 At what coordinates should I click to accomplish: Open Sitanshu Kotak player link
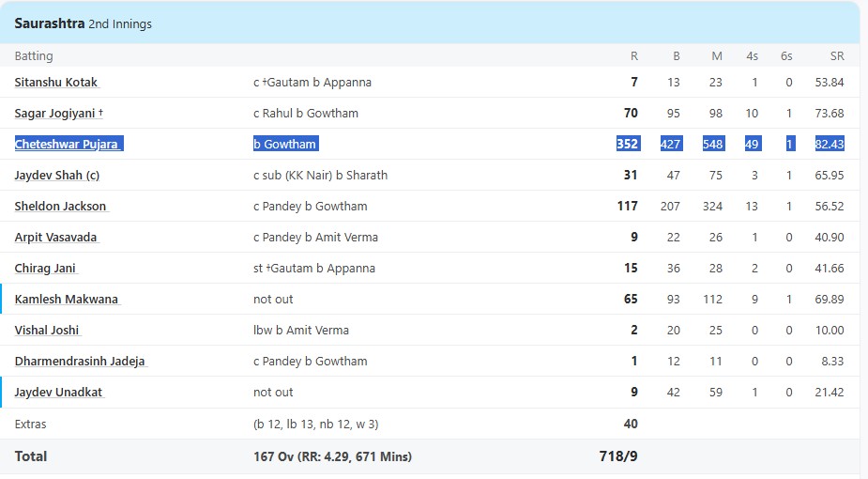click(x=56, y=82)
